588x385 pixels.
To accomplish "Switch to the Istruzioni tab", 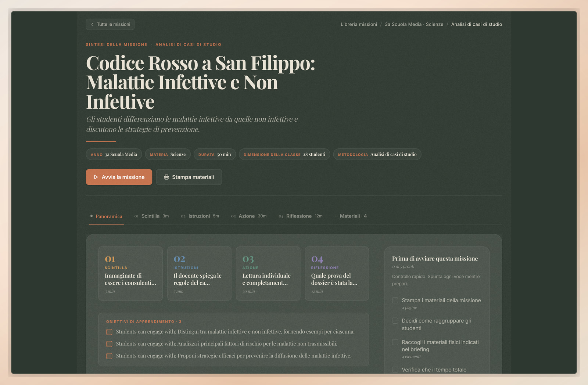I will (x=200, y=216).
